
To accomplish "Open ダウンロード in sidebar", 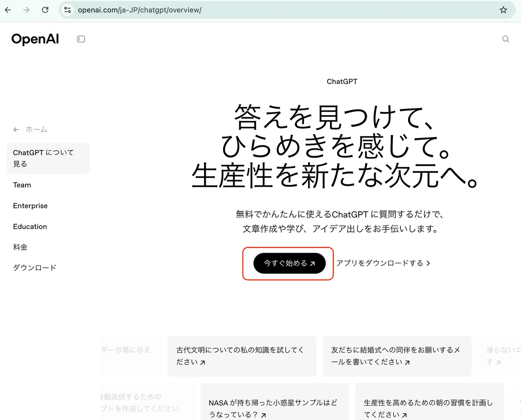I will coord(35,268).
